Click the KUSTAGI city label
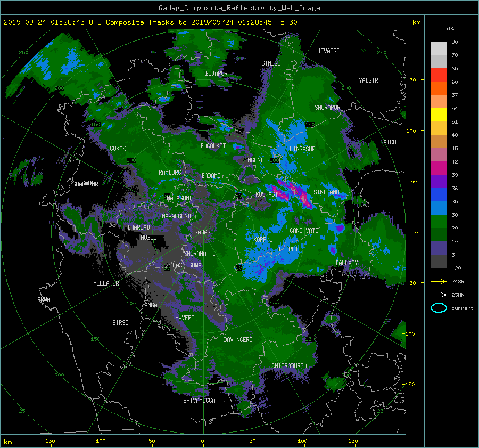The height and width of the screenshot is (448, 479). (x=267, y=194)
